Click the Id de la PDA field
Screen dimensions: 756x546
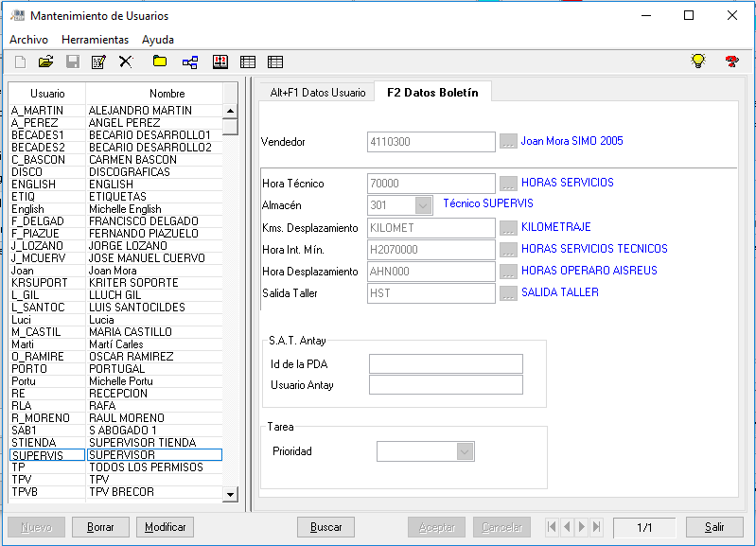coord(446,363)
